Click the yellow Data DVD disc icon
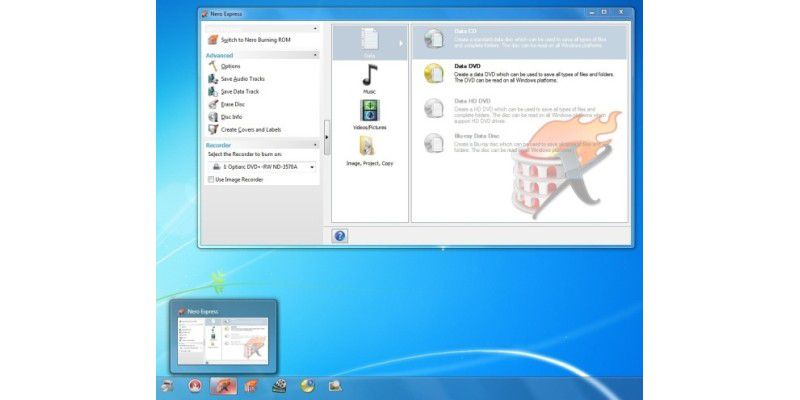This screenshot has height=400, width=800. pos(434,73)
